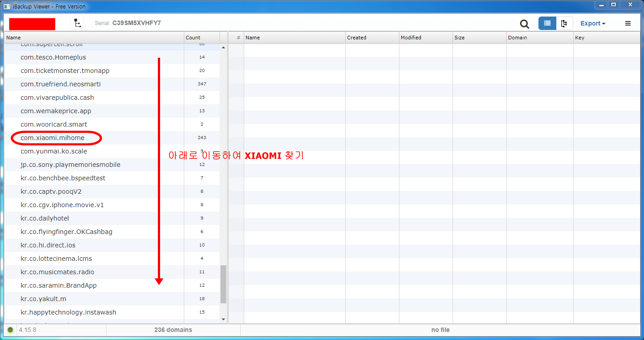
Task: Click count 347 for neosmarti
Action: click(202, 84)
